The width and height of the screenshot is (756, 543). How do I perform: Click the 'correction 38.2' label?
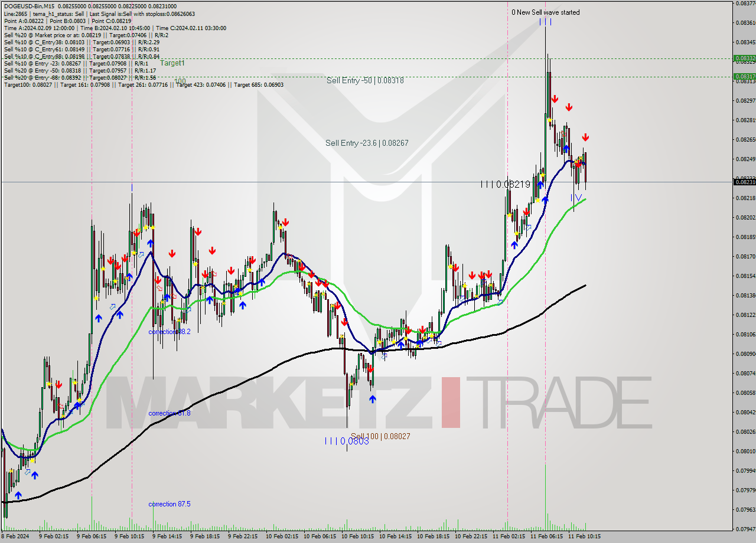point(170,332)
